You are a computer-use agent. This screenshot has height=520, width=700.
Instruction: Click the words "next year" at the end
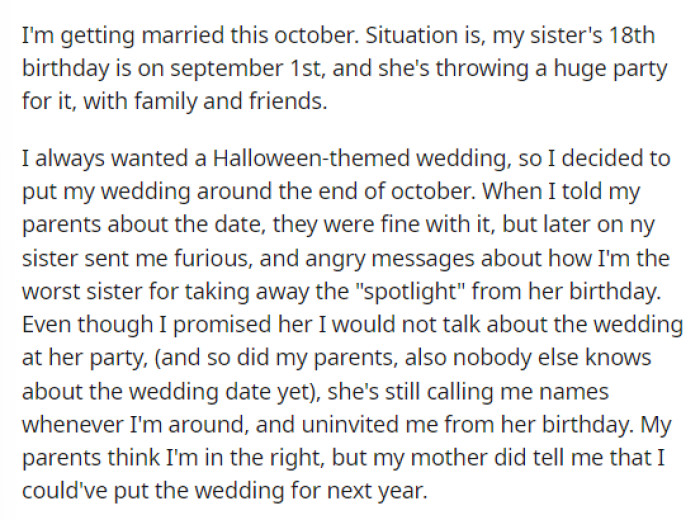click(377, 491)
